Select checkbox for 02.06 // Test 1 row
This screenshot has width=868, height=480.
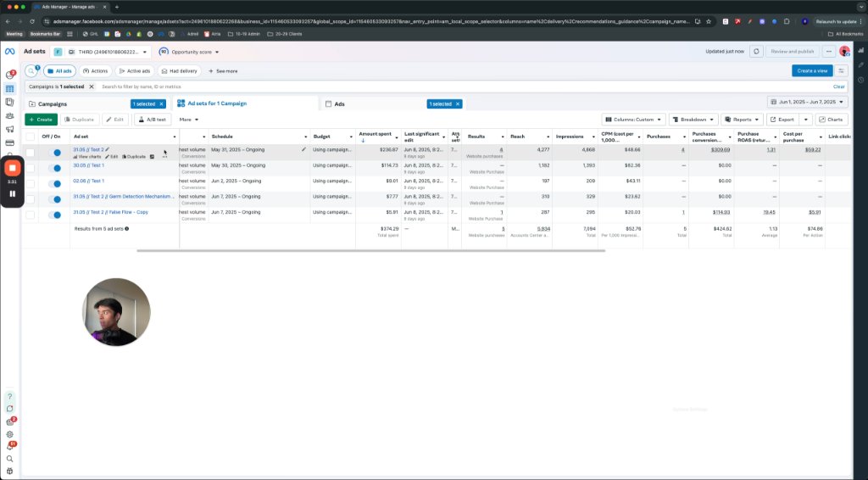point(30,184)
